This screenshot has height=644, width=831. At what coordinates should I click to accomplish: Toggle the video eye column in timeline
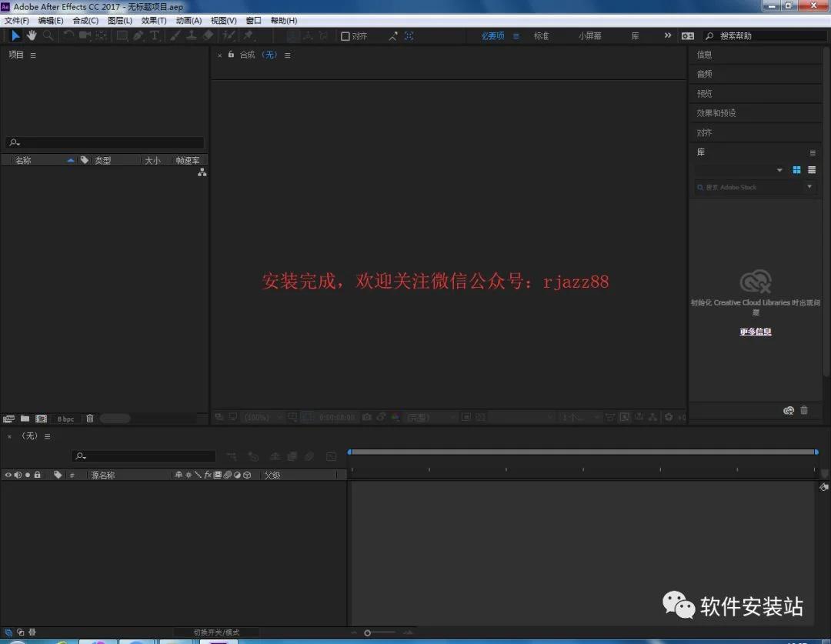[x=8, y=475]
